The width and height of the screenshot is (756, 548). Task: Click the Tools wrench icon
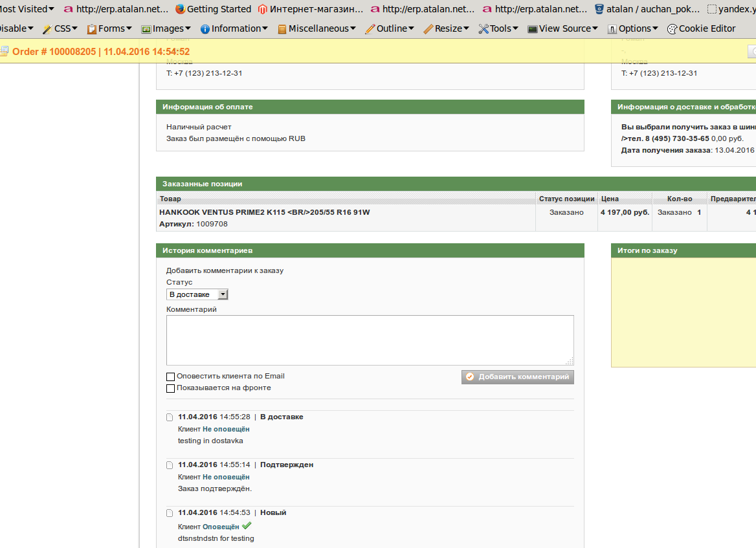pos(484,29)
